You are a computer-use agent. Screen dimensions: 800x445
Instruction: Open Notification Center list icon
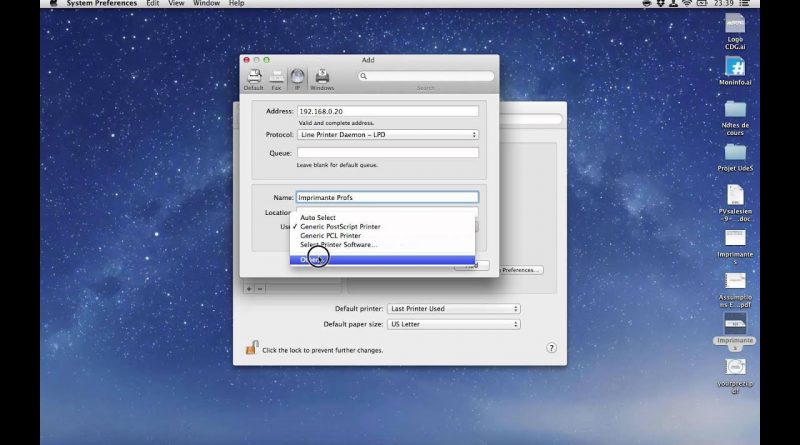744,3
